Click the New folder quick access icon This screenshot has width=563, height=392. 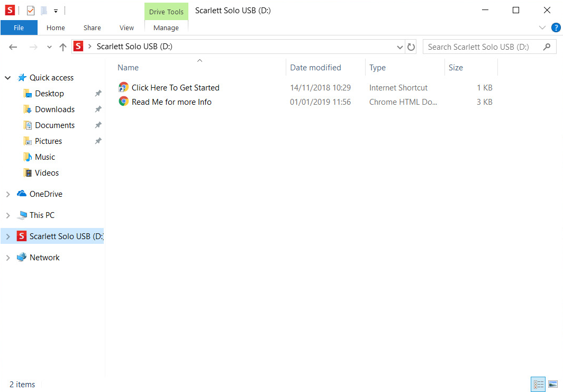click(44, 11)
